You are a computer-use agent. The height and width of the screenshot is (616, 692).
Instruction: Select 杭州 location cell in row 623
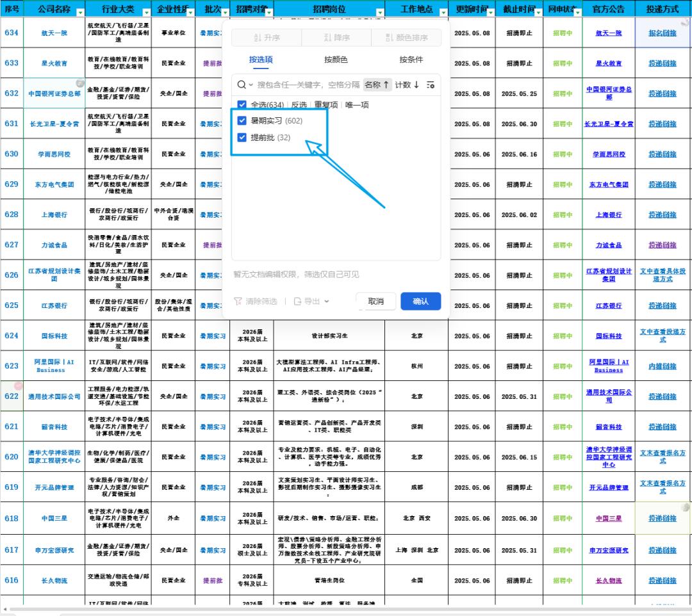point(416,366)
